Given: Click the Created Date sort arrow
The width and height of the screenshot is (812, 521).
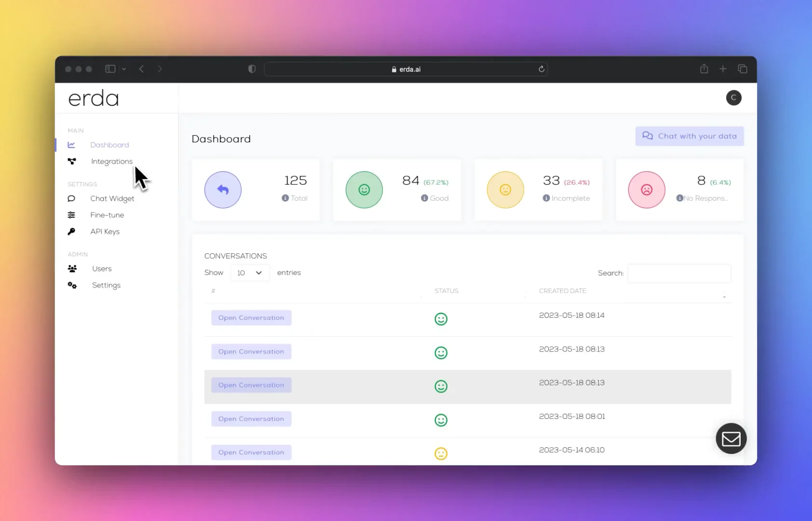Looking at the screenshot, I should tap(723, 297).
